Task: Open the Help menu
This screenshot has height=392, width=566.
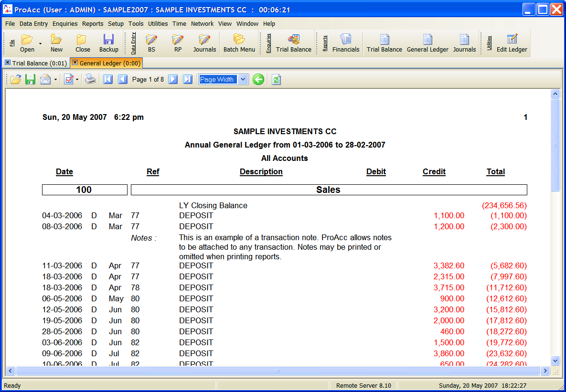Action: coord(269,24)
